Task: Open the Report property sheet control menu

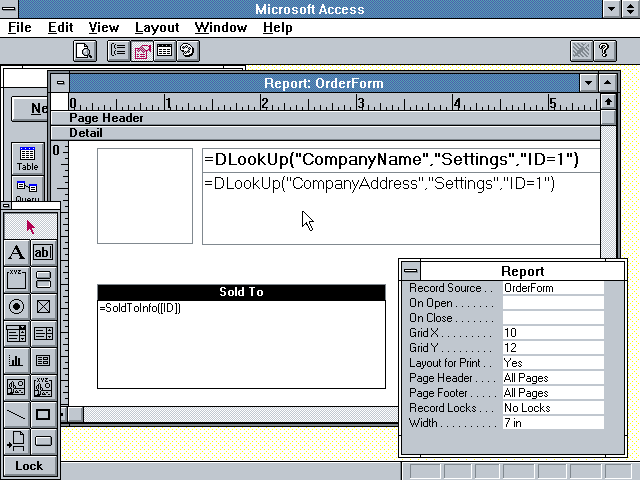Action: coord(411,271)
